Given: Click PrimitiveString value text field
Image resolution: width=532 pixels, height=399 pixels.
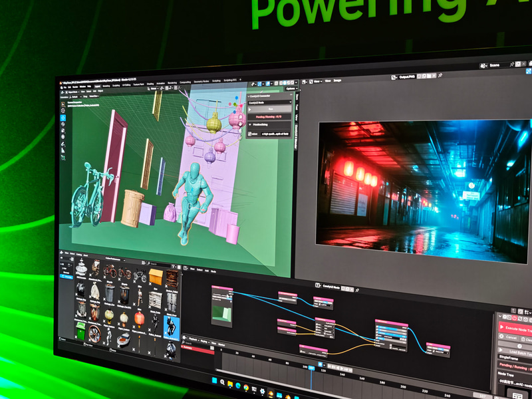Looking at the screenshot, I should [x=275, y=134].
